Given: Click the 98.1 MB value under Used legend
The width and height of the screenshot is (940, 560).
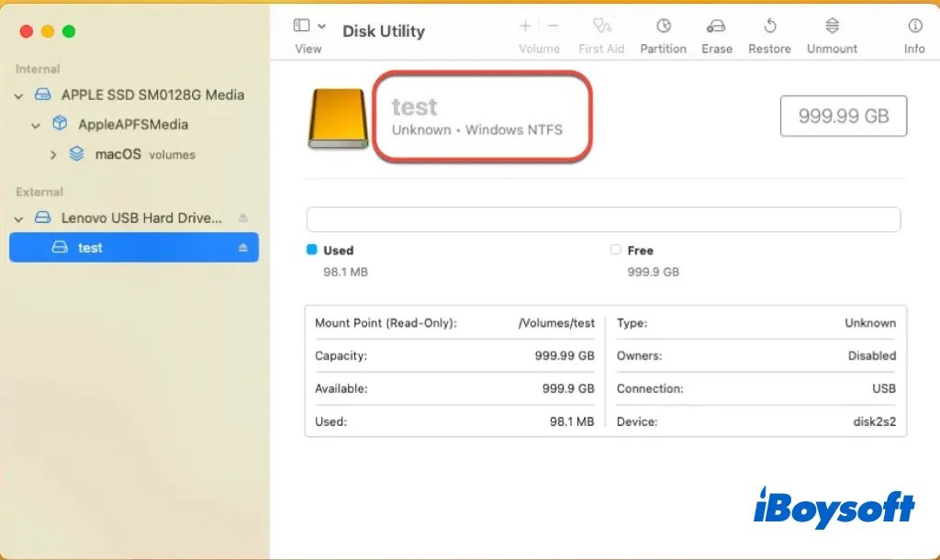Looking at the screenshot, I should click(345, 272).
